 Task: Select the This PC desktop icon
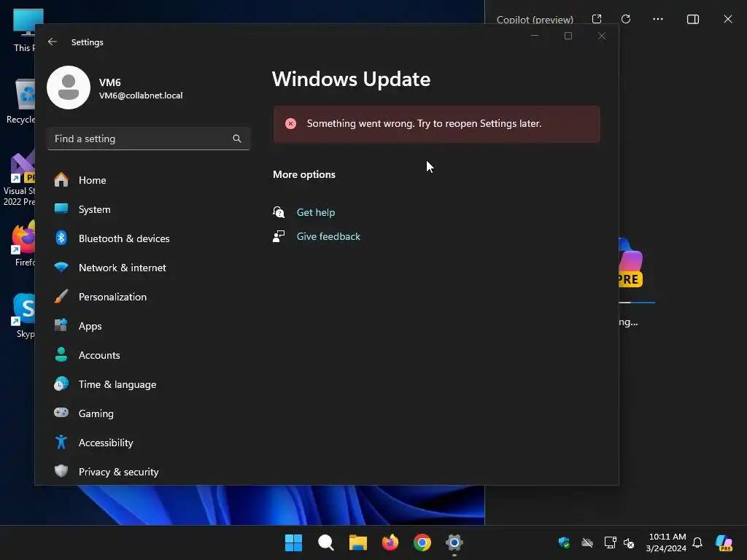(24, 31)
